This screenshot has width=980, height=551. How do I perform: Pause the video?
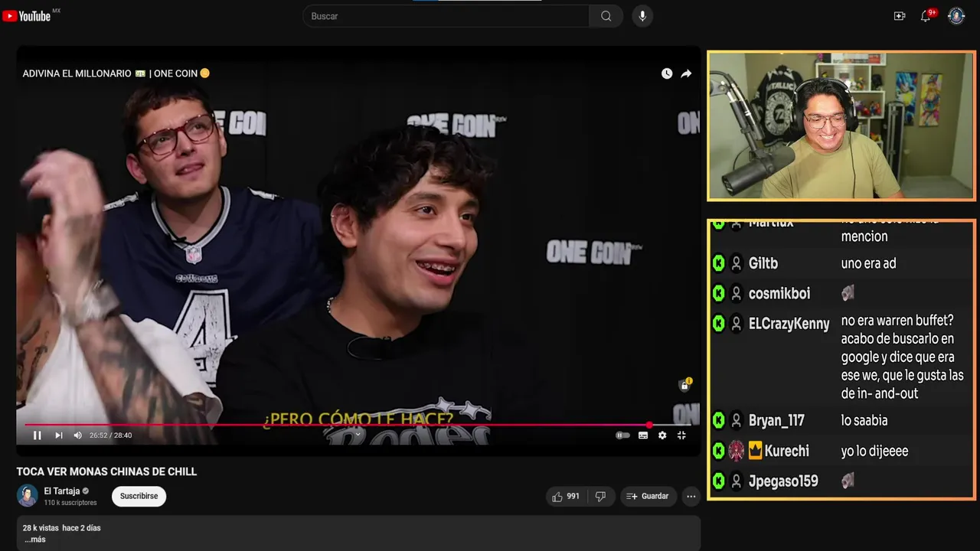pos(37,435)
